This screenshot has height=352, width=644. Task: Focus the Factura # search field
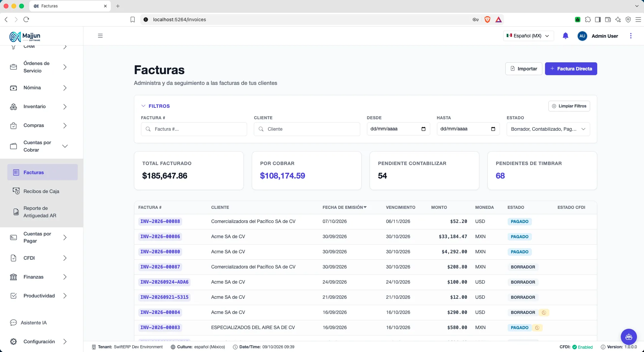coord(194,129)
